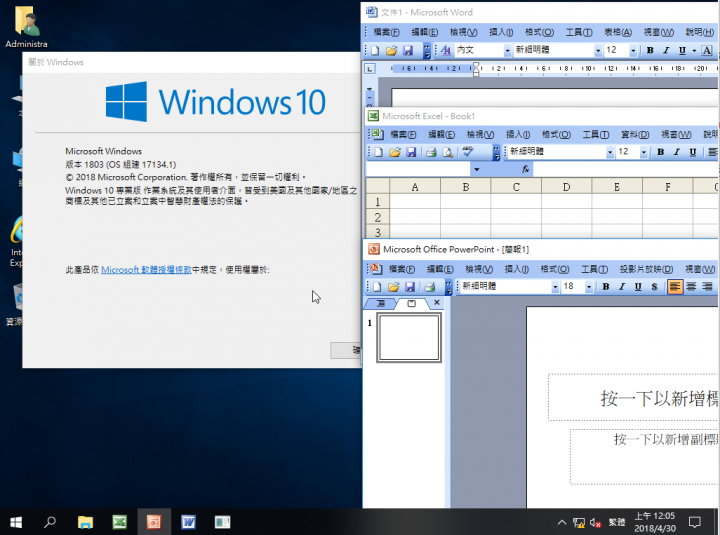Toggle left alignment in PowerPoint toolbar

click(675, 287)
